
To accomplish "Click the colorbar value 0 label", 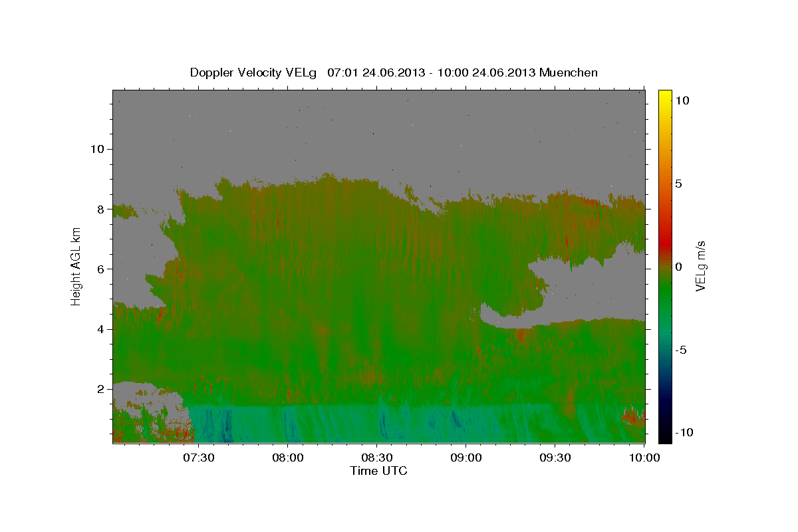I will (x=678, y=267).
